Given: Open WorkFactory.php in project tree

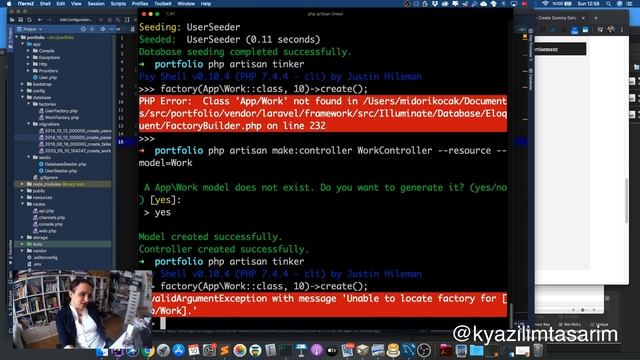Looking at the screenshot, I should point(58,118).
